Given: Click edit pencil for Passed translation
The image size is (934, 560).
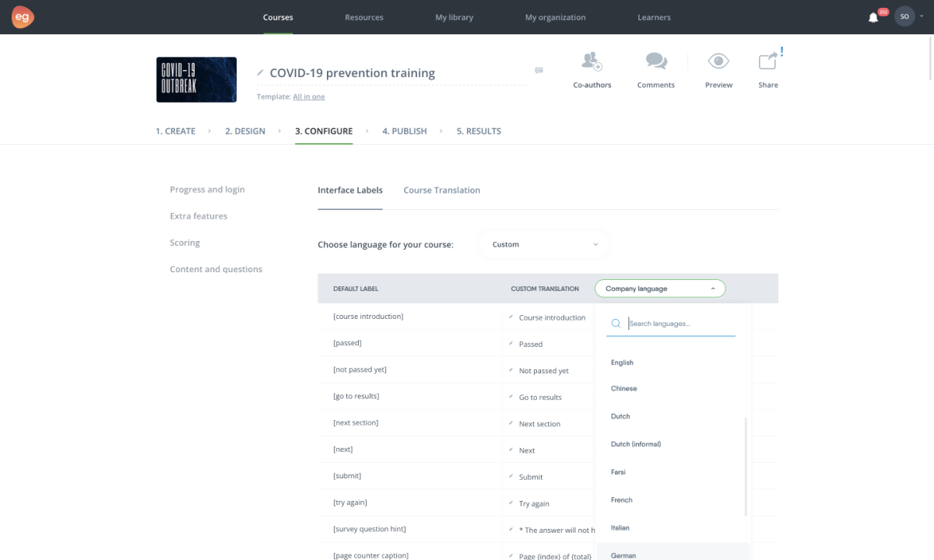Looking at the screenshot, I should point(511,344).
